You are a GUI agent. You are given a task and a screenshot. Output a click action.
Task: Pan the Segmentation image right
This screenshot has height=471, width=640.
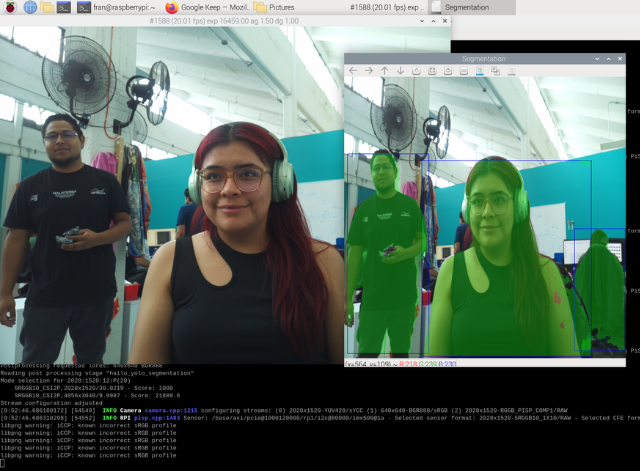pyautogui.click(x=369, y=71)
